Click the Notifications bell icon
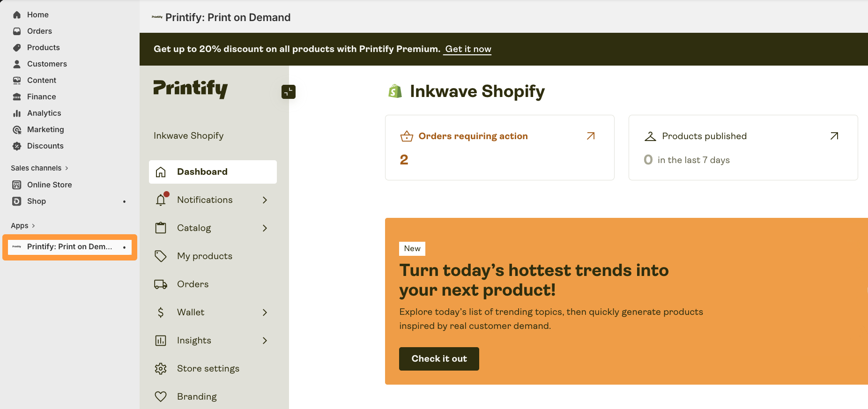 point(161,200)
